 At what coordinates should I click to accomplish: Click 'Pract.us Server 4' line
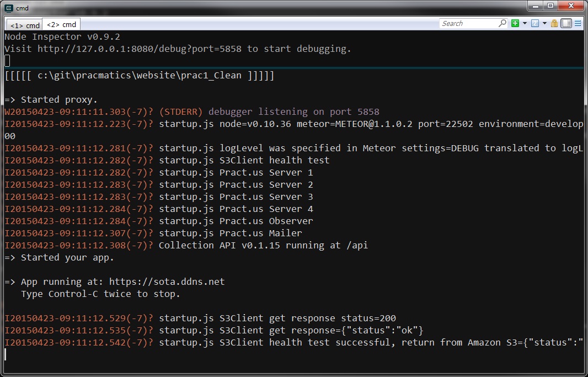(159, 209)
